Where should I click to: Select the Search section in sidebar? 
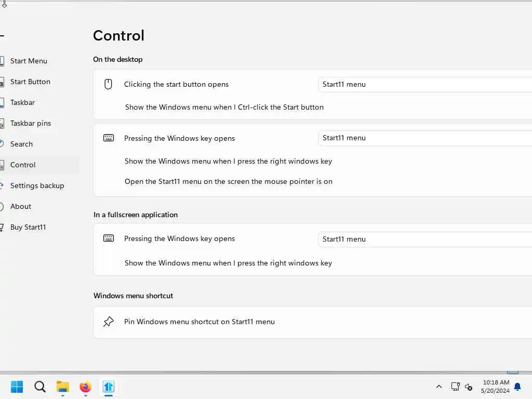[x=21, y=144]
